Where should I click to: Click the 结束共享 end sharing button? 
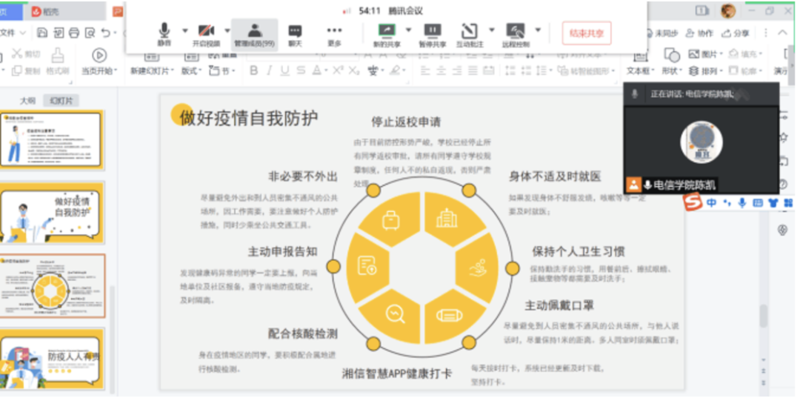(586, 33)
